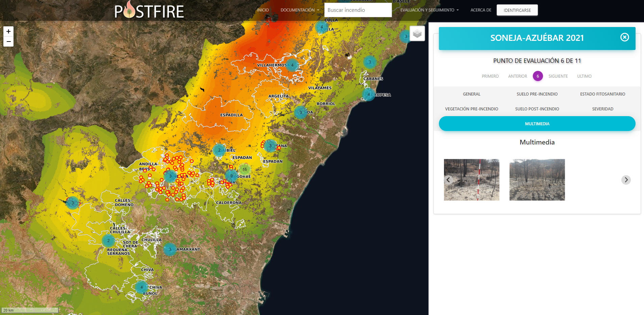Open the photo with red-white measuring pole
Viewport: 644px width, 315px height.
click(472, 180)
